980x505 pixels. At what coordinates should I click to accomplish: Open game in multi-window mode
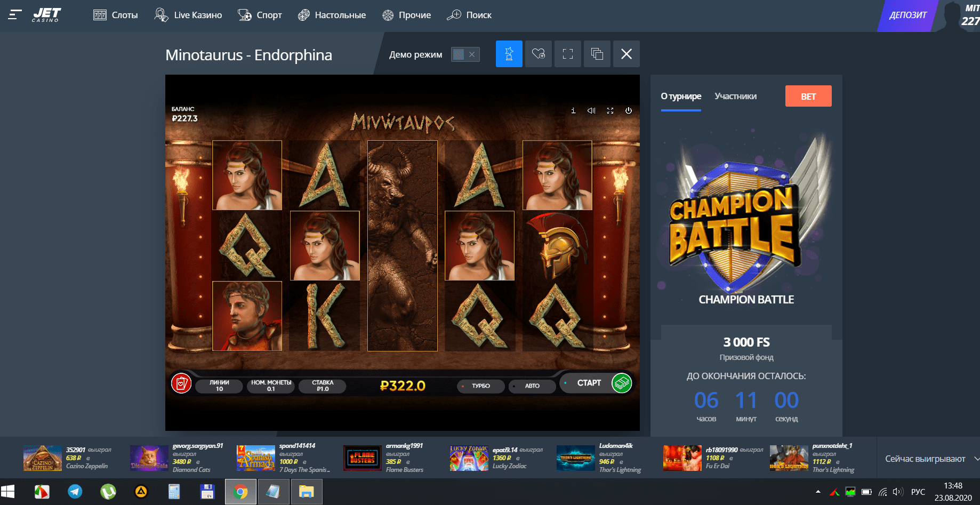[597, 54]
